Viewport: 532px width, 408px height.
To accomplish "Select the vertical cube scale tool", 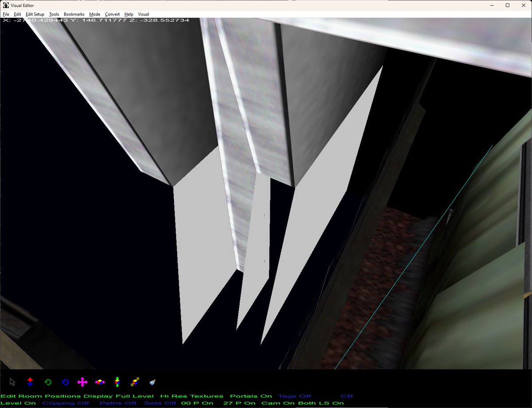I will coord(117,382).
